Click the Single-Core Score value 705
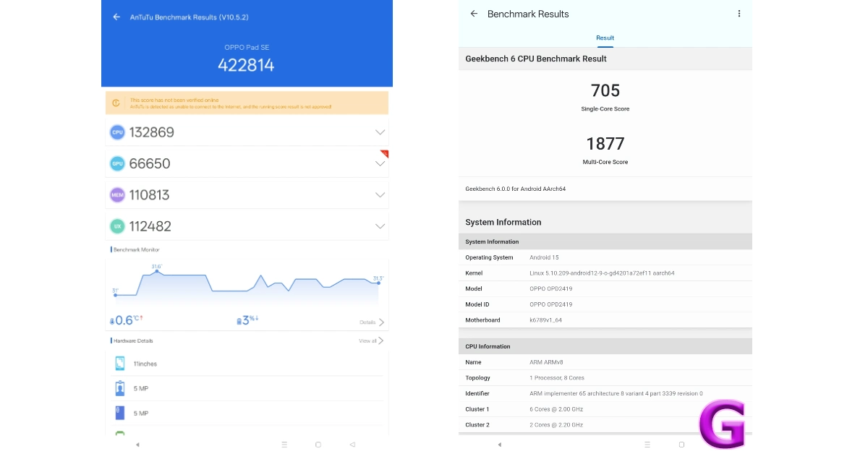 (x=605, y=90)
